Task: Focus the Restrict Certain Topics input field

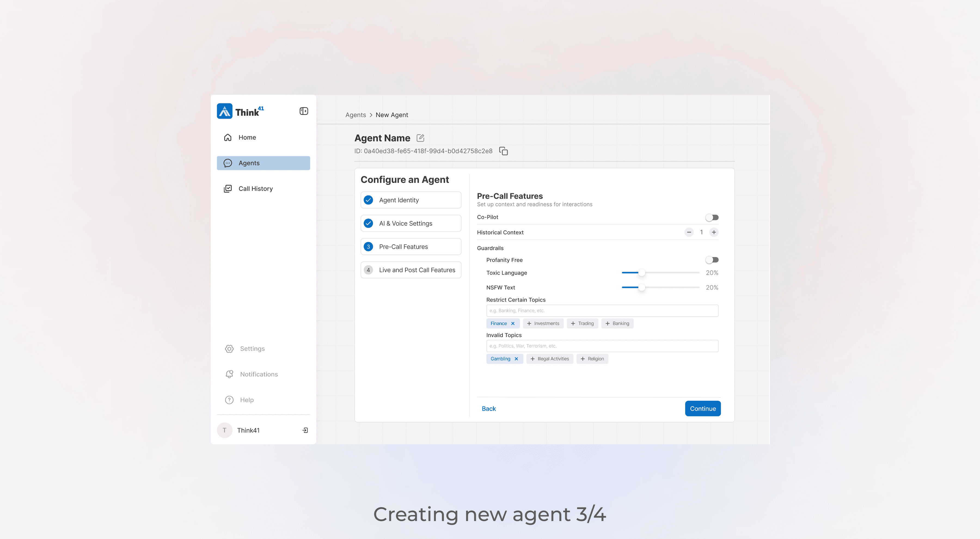Action: [x=602, y=310]
